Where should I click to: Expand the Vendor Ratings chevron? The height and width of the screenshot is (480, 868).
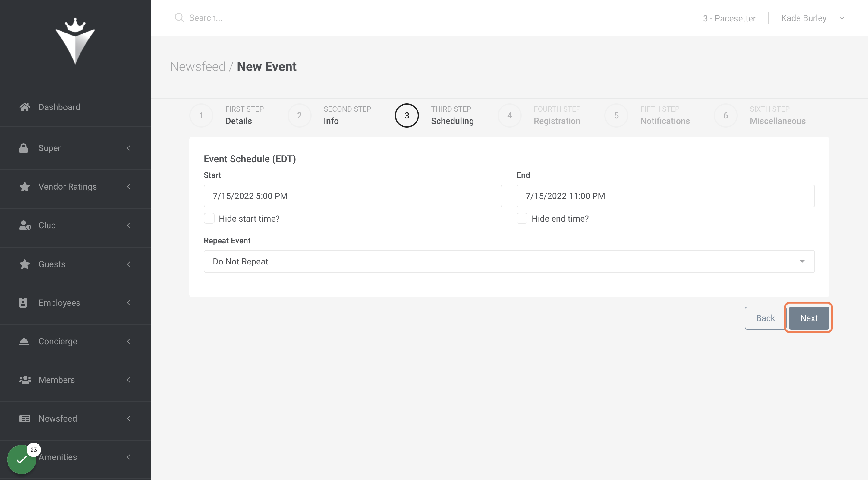pyautogui.click(x=128, y=186)
